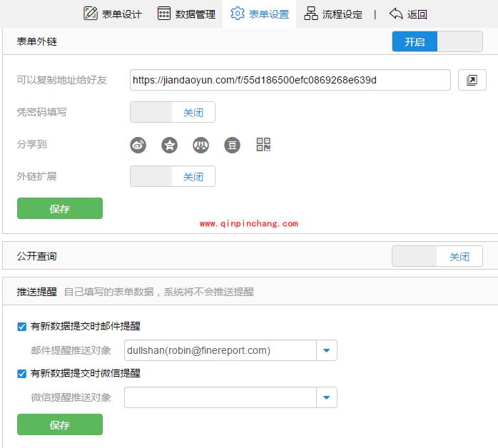Image resolution: width=498 pixels, height=448 pixels.
Task: Click the 推送提醒 section title
Action: [x=37, y=292]
